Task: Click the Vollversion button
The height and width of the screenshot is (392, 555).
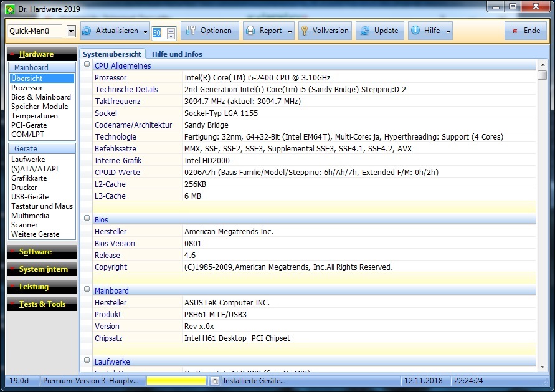Action: click(x=325, y=31)
